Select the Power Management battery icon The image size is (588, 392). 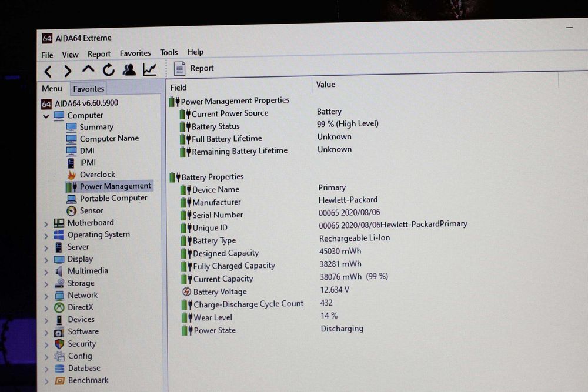pos(71,187)
